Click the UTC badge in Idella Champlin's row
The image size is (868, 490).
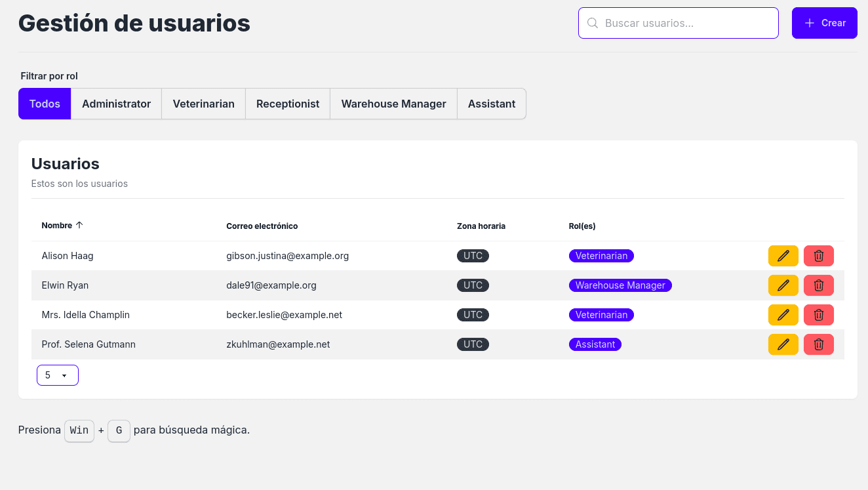(473, 315)
